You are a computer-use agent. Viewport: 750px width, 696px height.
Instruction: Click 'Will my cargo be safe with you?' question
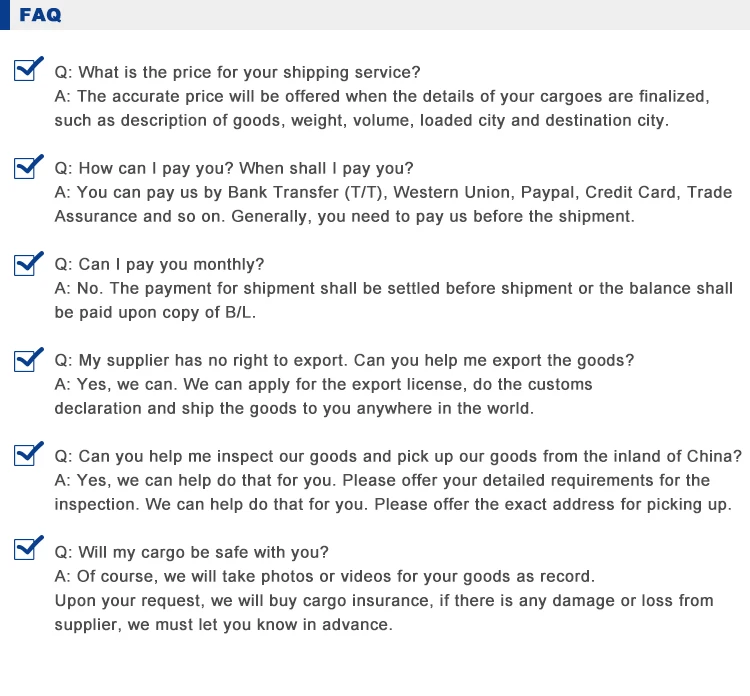[191, 552]
